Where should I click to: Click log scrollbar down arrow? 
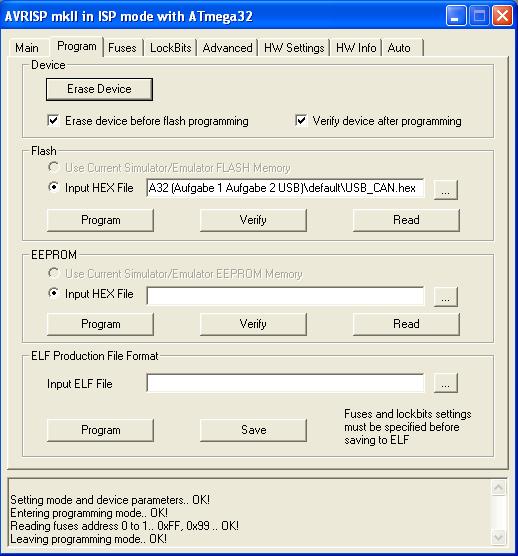tap(498, 537)
